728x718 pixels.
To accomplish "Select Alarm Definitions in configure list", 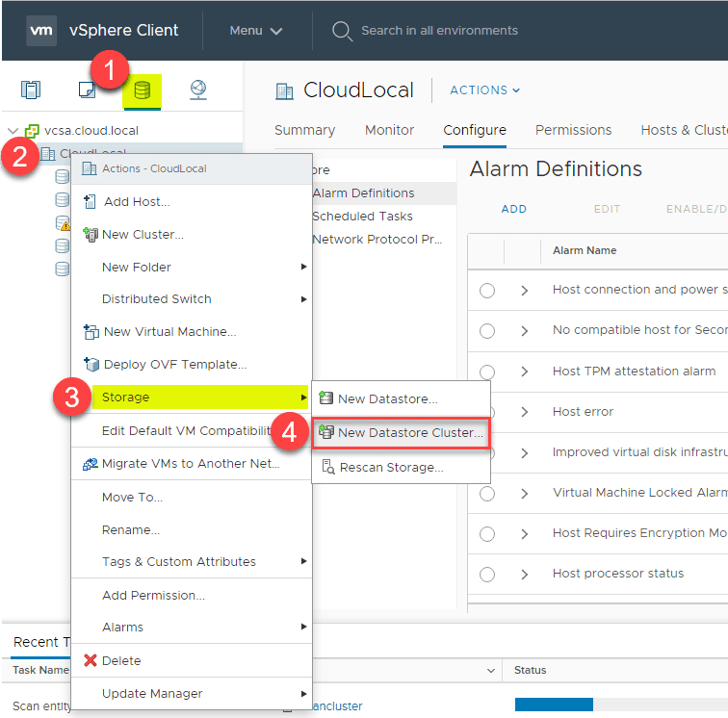I will (364, 193).
